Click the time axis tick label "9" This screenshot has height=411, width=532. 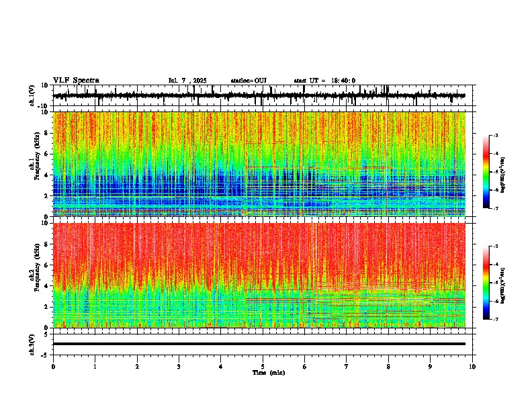[430, 367]
